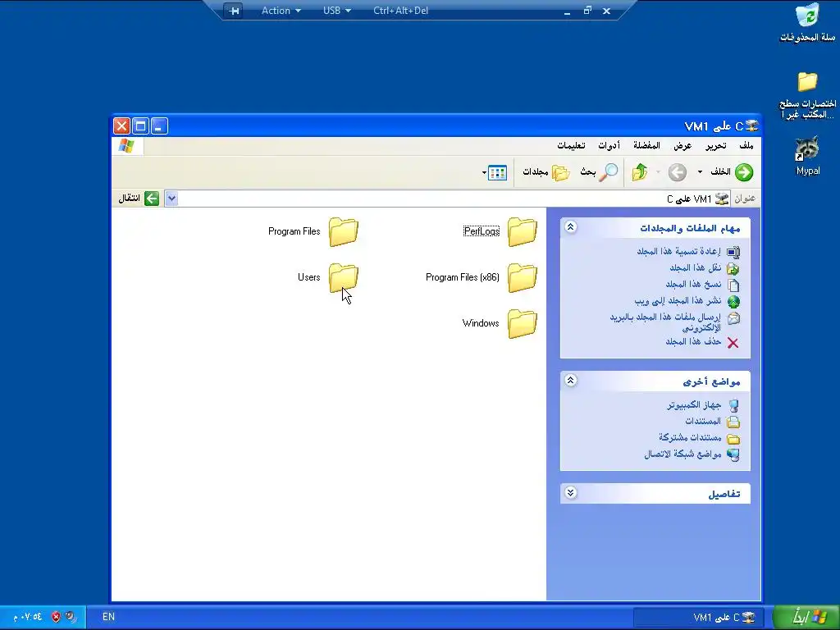Click the red delete folder icon
Screen dimensions: 840x630
pyautogui.click(x=733, y=343)
